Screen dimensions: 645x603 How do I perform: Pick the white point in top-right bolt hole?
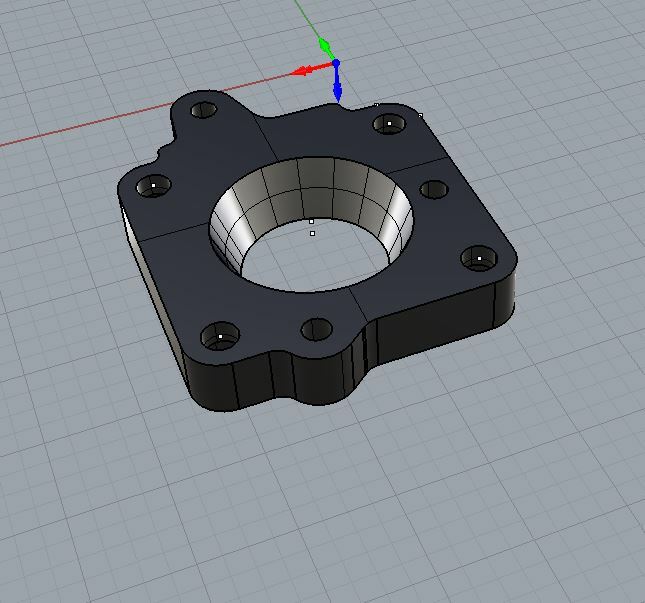click(388, 123)
